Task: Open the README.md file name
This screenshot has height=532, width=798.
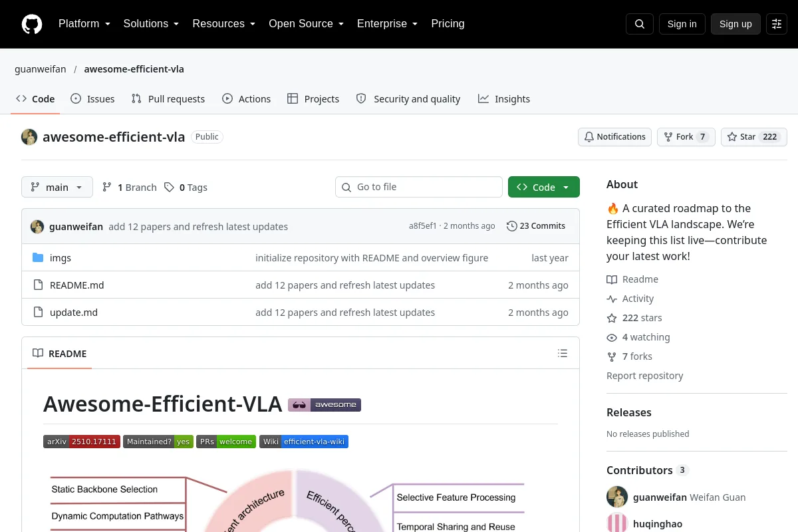Action: click(77, 285)
